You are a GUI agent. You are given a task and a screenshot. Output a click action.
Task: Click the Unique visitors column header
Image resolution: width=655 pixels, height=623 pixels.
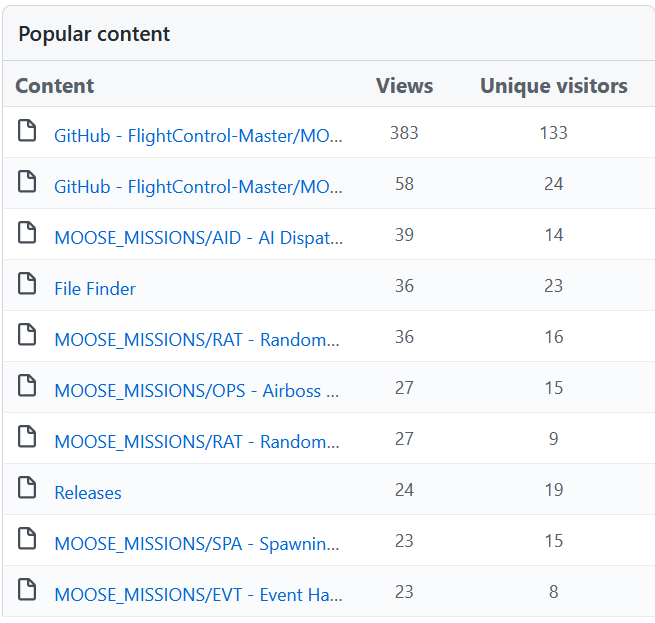point(554,86)
